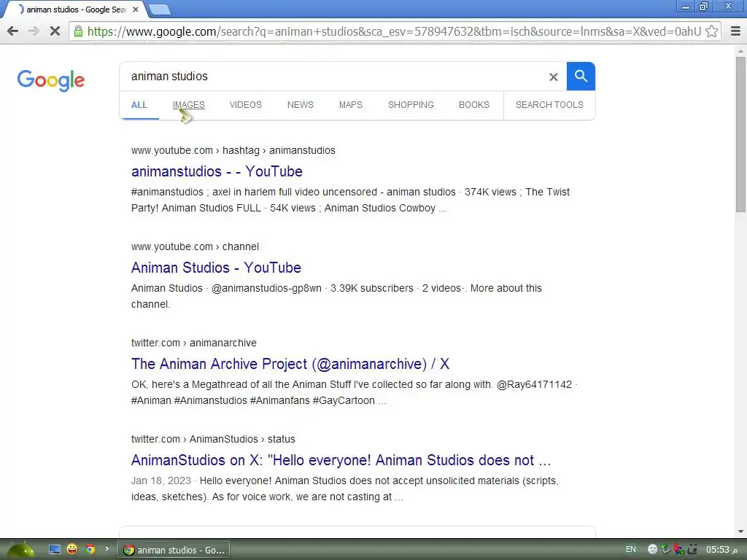Switch to the SHOPPING tab
This screenshot has width=747, height=560.
click(411, 105)
